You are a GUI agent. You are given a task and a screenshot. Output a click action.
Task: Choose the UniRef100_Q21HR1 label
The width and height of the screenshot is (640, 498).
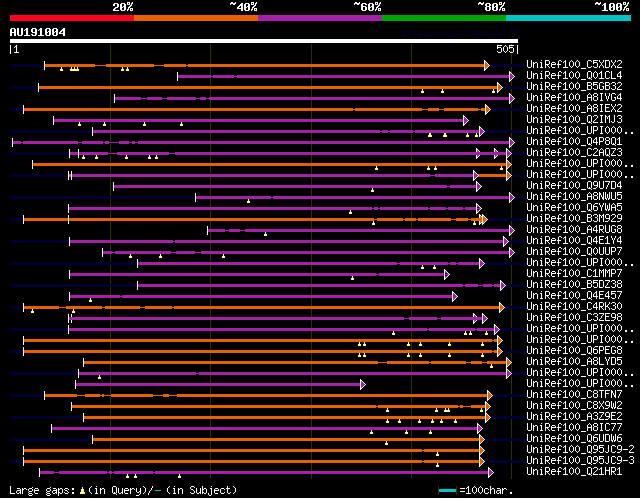click(x=574, y=472)
